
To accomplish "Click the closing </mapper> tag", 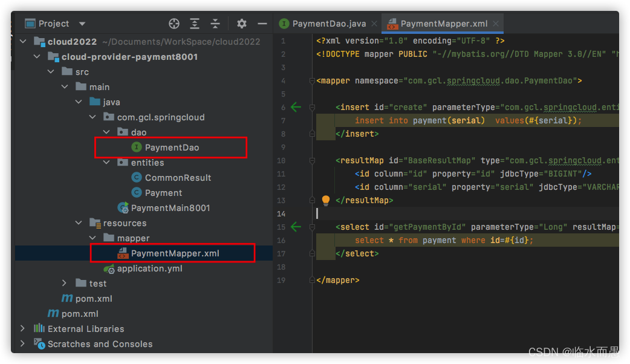I will (338, 280).
